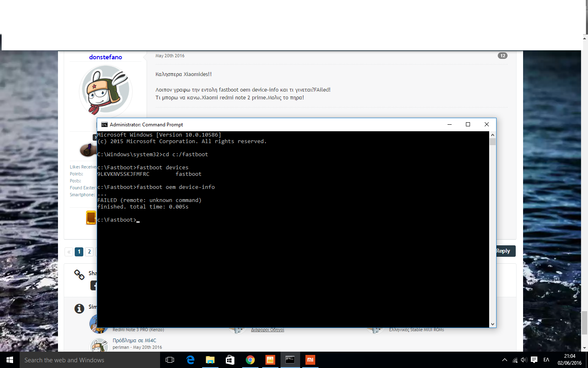Maximize the Command Prompt window
The height and width of the screenshot is (368, 588).
(468, 125)
